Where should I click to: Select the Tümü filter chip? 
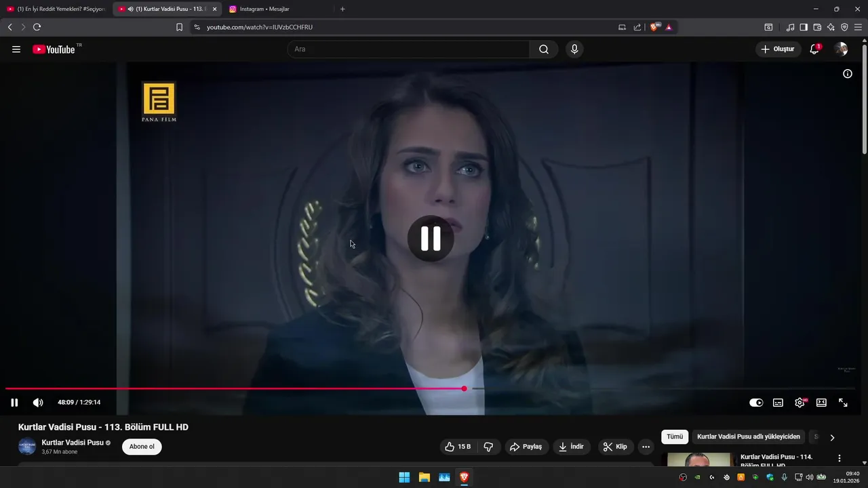(675, 437)
